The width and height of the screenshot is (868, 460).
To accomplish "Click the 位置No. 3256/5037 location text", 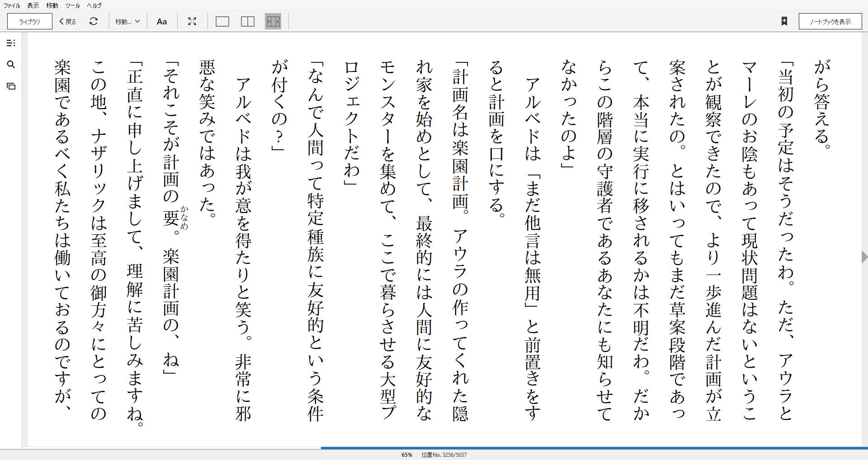I will [444, 455].
